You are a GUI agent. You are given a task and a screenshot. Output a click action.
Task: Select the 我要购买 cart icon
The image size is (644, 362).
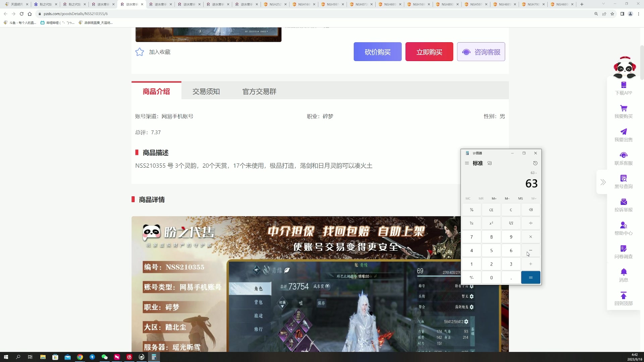[624, 108]
